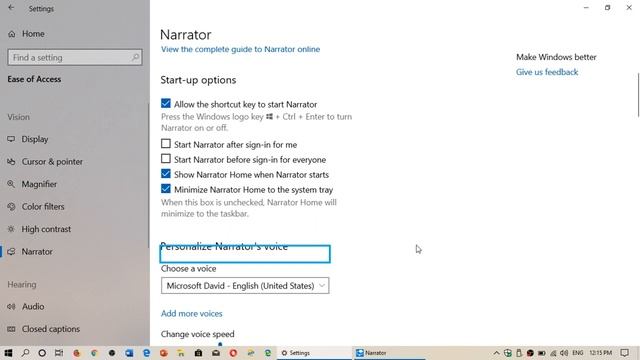
Task: Click the Color filters palette icon
Action: point(11,207)
